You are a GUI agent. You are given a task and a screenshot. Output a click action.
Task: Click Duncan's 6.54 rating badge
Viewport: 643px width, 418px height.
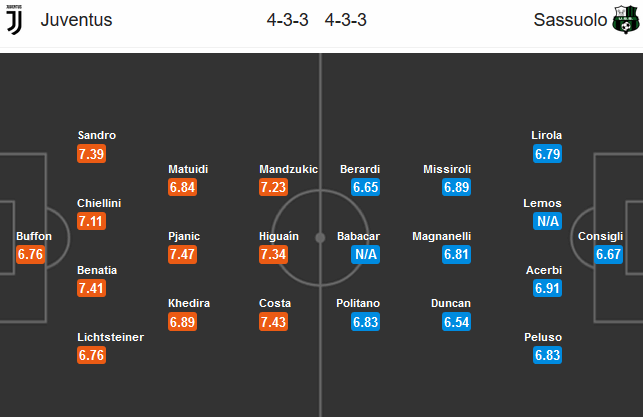pos(456,322)
